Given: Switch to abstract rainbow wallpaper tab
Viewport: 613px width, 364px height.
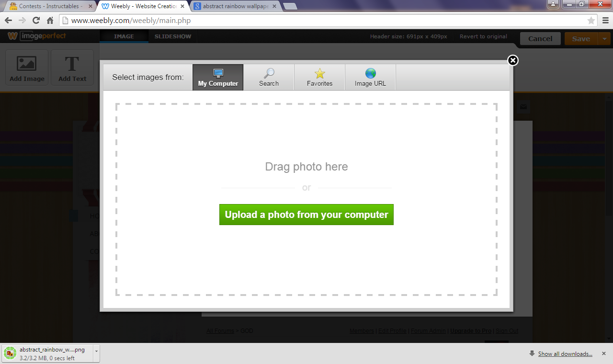Looking at the screenshot, I should (236, 6).
